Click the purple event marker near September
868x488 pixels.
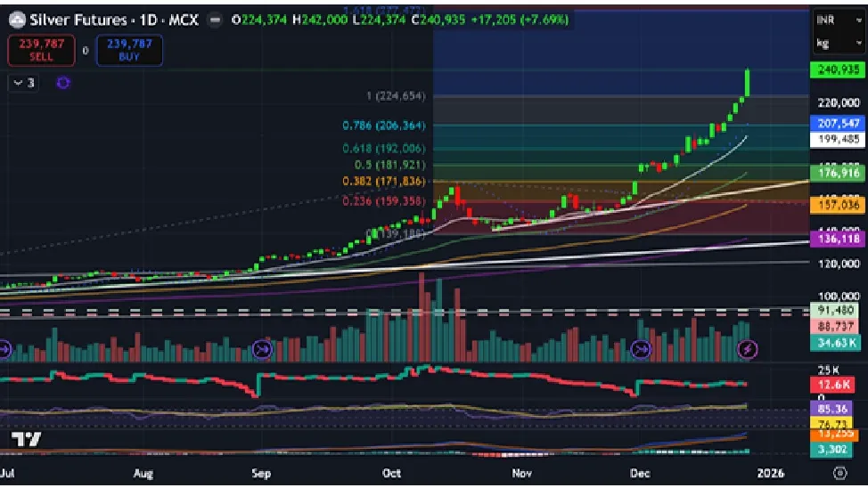click(262, 349)
